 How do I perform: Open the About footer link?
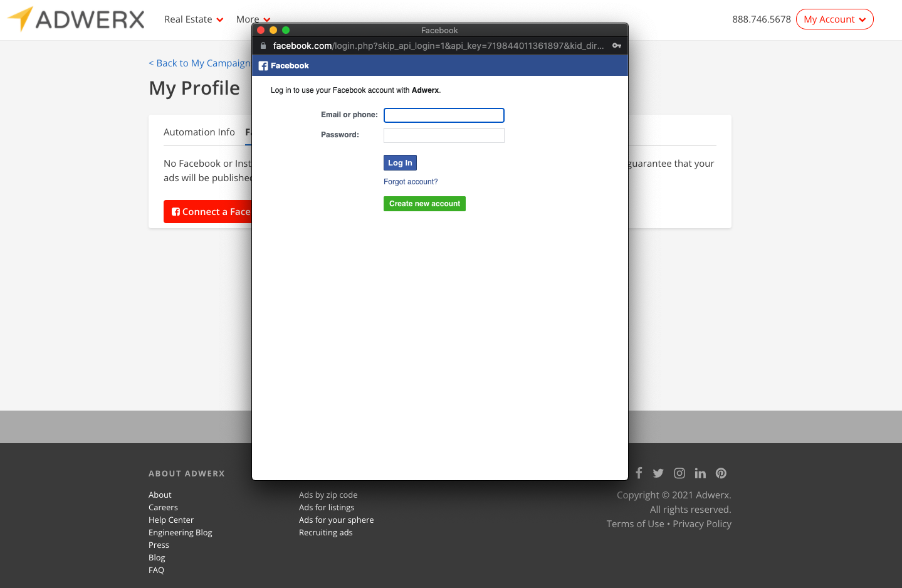coord(160,495)
